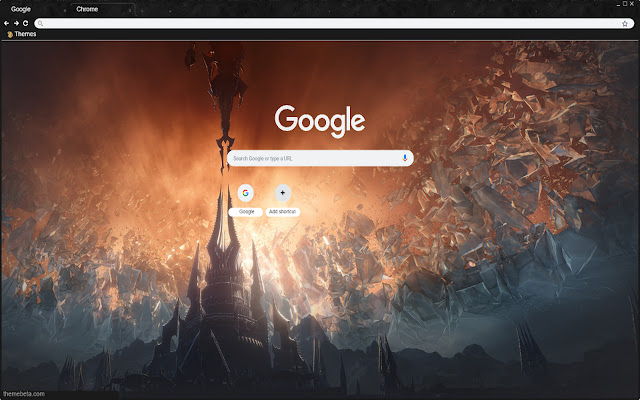
Task: Close the Chrome tab
Action: pyautogui.click(x=130, y=11)
